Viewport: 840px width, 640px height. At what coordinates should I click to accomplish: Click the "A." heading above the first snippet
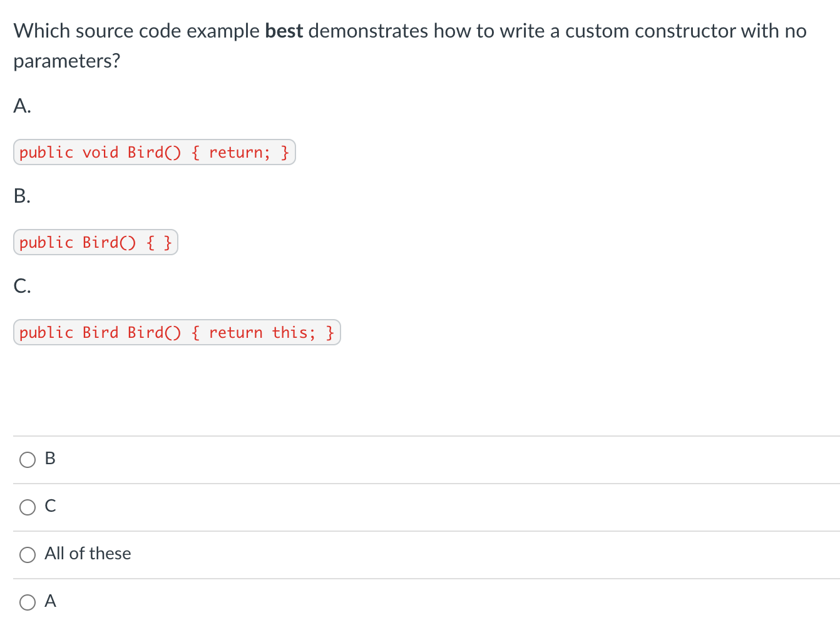coord(22,106)
